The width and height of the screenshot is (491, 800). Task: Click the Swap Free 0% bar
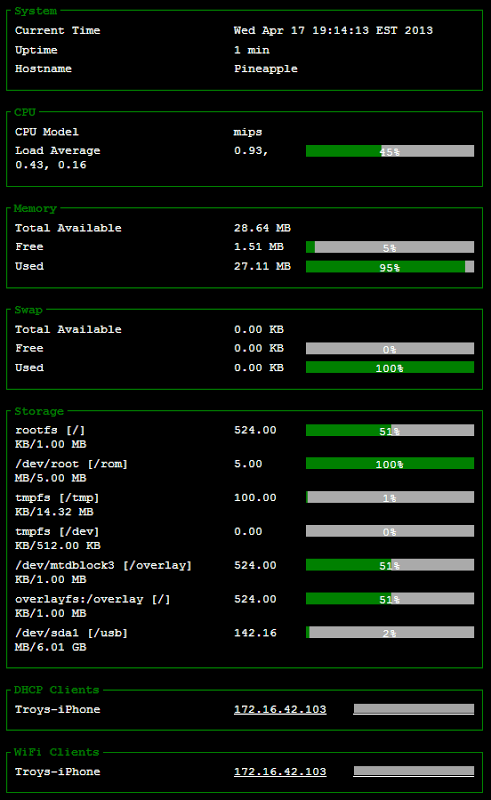point(390,349)
